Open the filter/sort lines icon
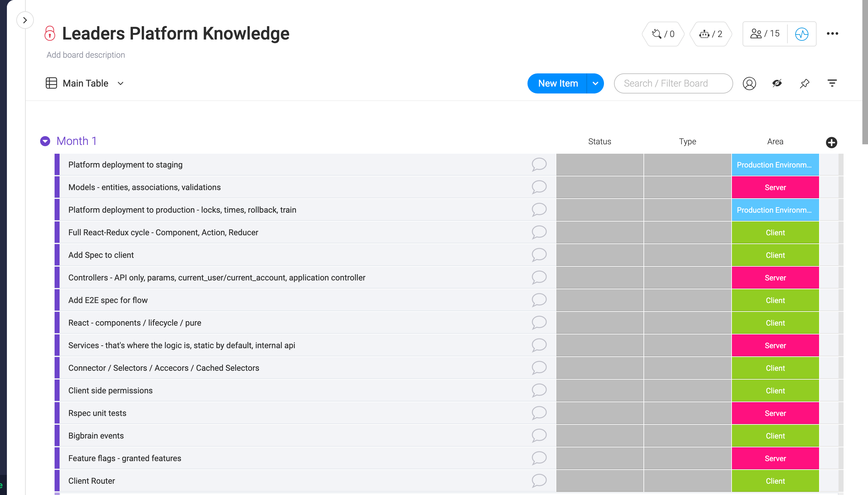This screenshot has width=868, height=495. coord(832,83)
